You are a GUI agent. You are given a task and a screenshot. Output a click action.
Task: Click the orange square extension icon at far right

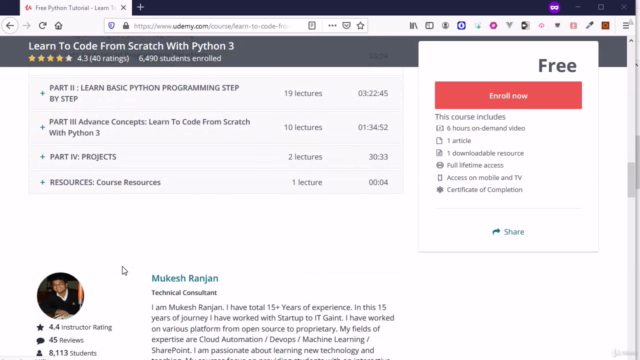point(605,26)
